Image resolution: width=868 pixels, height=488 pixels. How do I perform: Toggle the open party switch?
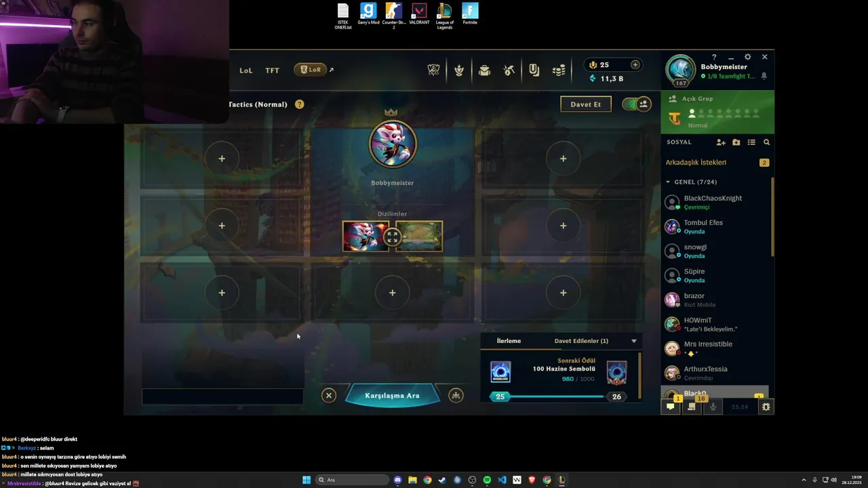pyautogui.click(x=637, y=104)
